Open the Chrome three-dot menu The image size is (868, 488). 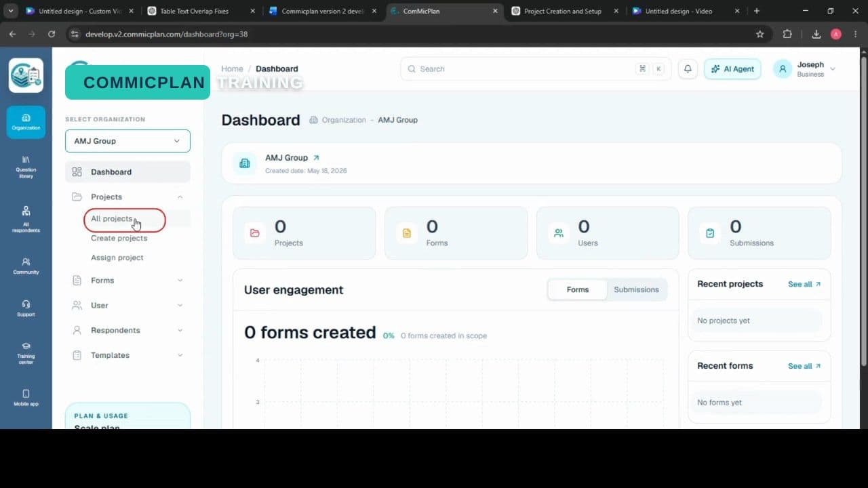coord(855,34)
